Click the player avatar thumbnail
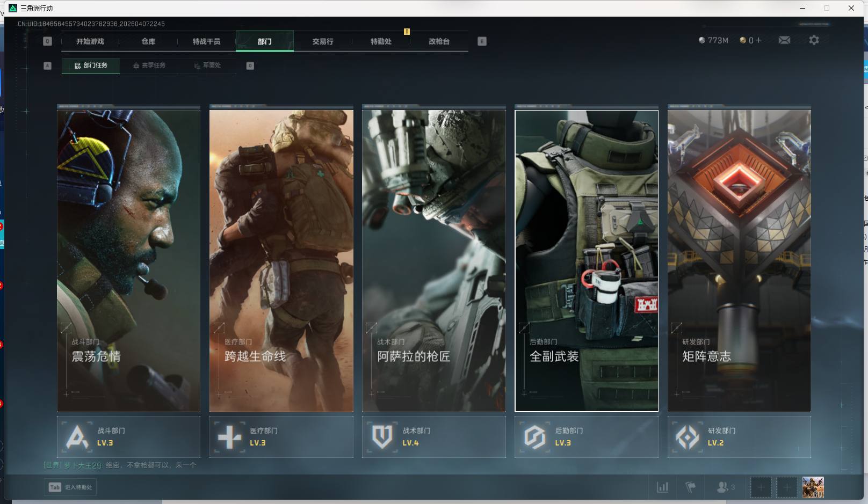The width and height of the screenshot is (868, 504). (x=813, y=487)
